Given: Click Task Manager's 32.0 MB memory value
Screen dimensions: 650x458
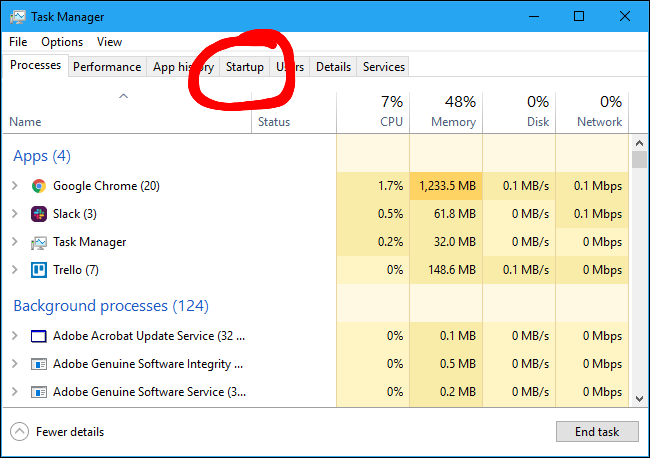Looking at the screenshot, I should pyautogui.click(x=455, y=242).
